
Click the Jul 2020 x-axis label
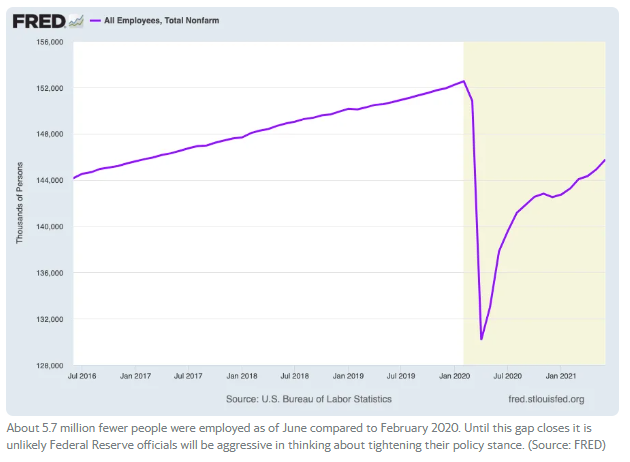point(507,376)
